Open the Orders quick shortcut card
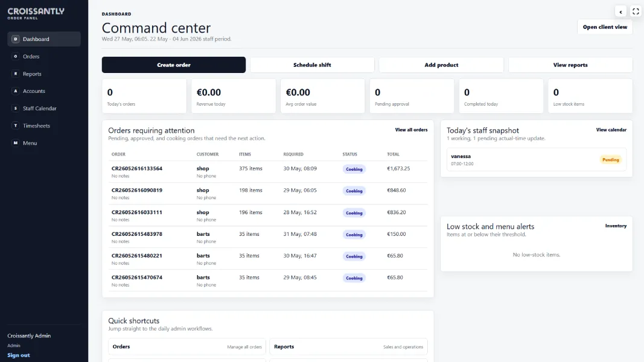644x362 pixels. click(x=187, y=347)
